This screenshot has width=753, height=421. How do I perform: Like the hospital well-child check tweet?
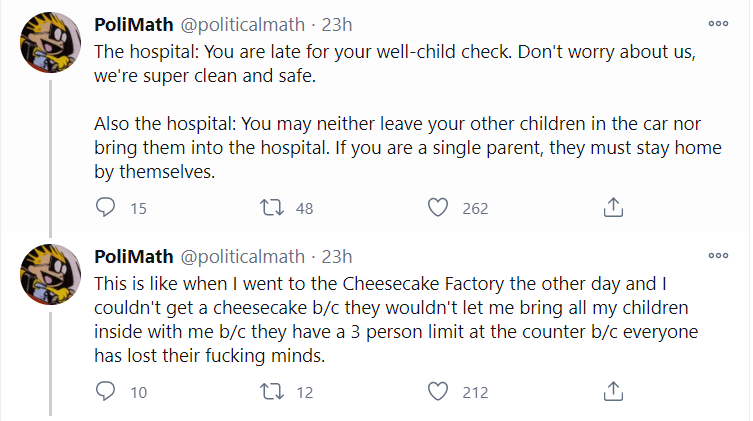[437, 207]
